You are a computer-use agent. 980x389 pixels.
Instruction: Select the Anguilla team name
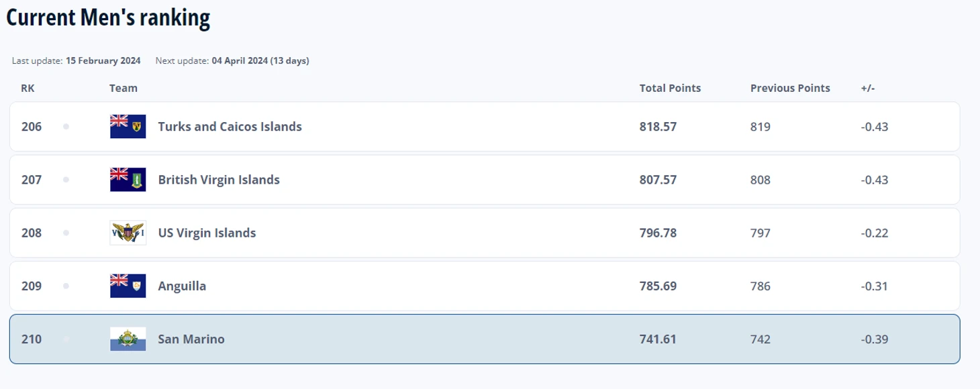[182, 286]
